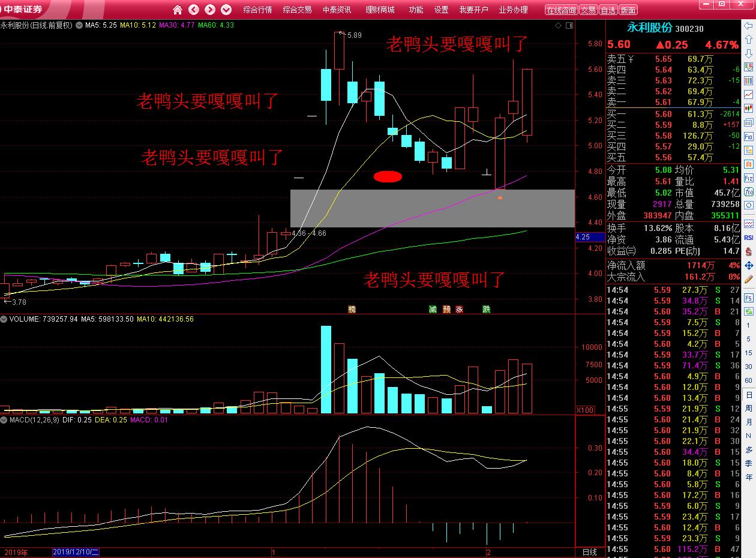The image size is (756, 558).
Task: Open the 我要开户 menu
Action: point(473,10)
